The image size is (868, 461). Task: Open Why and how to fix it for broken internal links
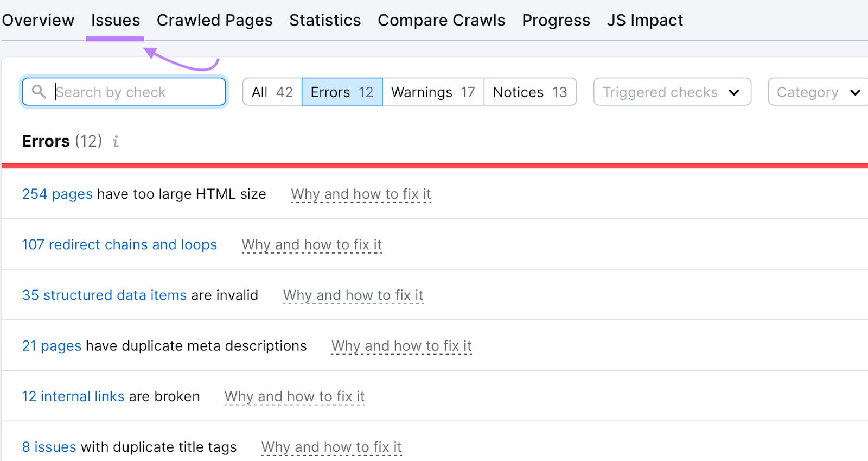295,396
